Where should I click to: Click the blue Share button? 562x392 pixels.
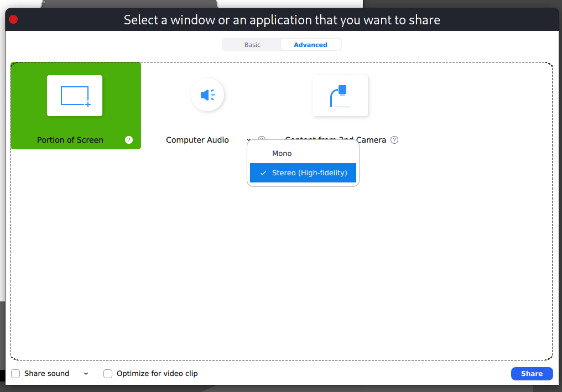pyautogui.click(x=532, y=374)
